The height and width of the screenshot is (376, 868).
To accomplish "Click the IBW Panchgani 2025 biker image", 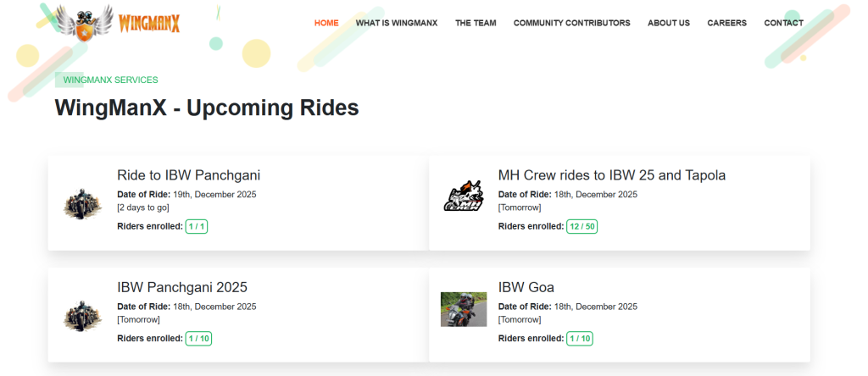I will pos(82,315).
